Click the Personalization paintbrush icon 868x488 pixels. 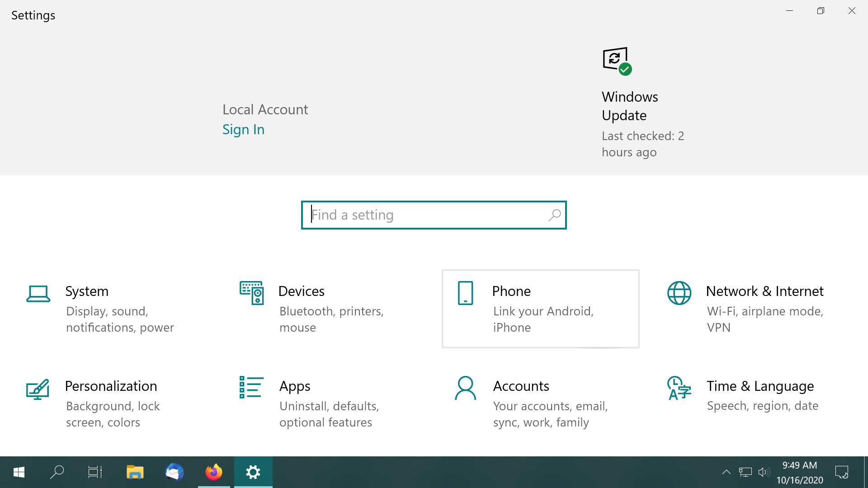coord(38,389)
